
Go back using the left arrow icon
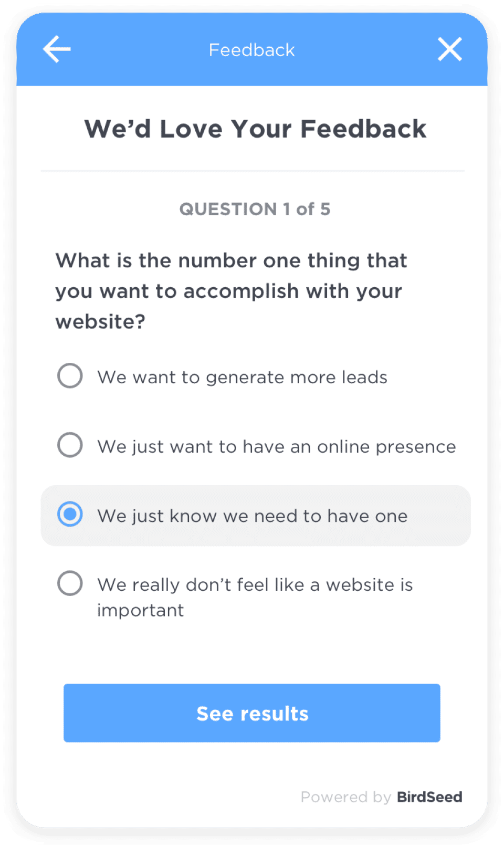[57, 49]
